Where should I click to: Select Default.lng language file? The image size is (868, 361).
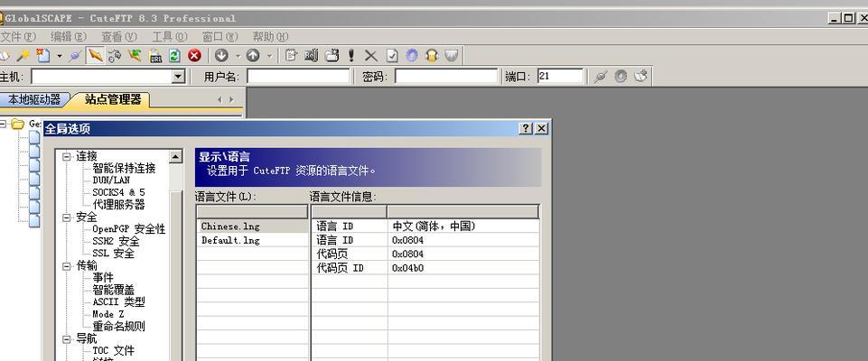[x=252, y=240]
